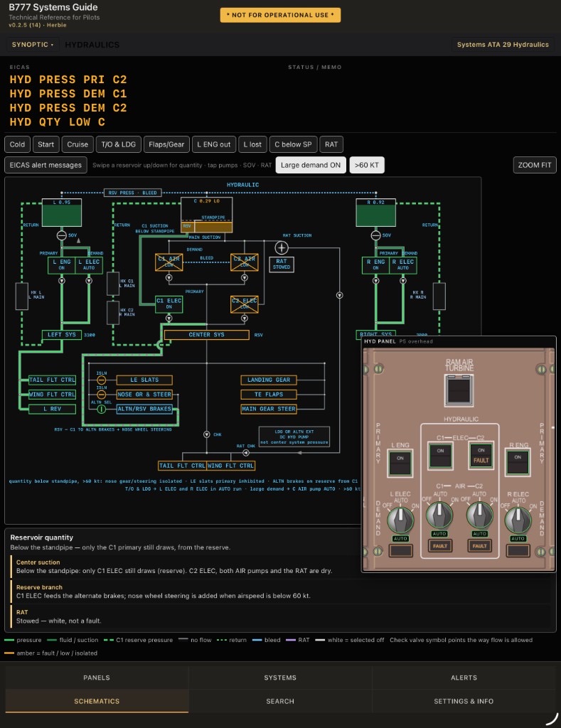Tap the RAT STOWED box

(x=282, y=264)
